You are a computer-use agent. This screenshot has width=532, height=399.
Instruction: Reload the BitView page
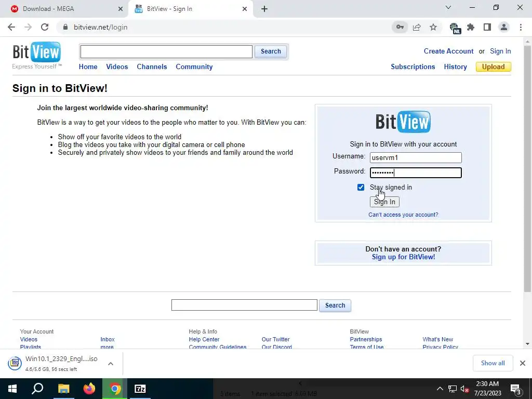pos(45,27)
